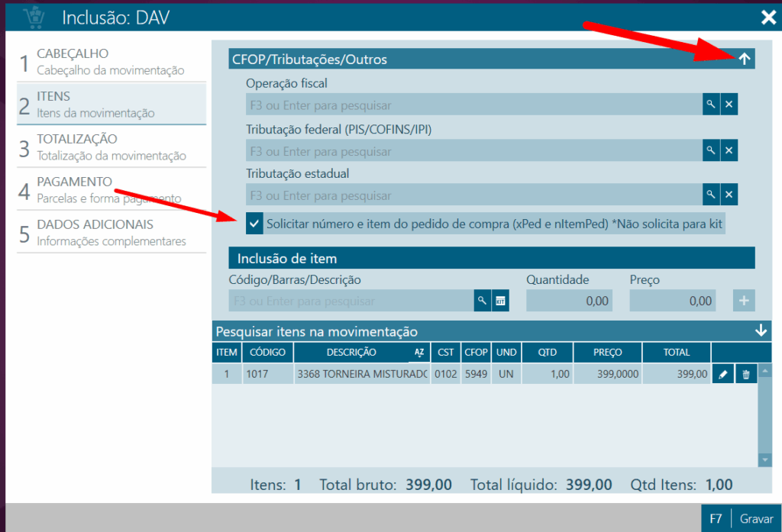The height and width of the screenshot is (532, 782).
Task: Click search icon in Operação fiscal field
Action: tap(711, 105)
